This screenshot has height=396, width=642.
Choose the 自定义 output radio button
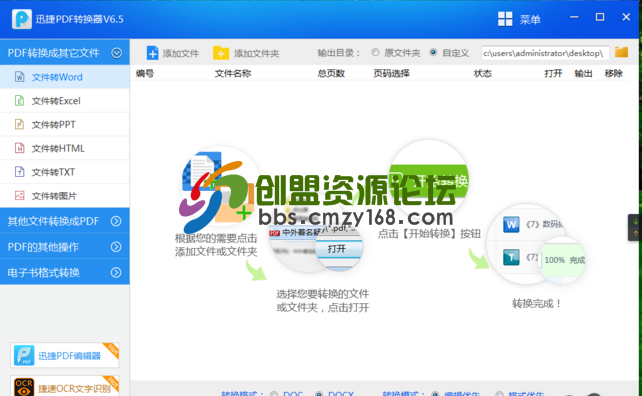click(x=433, y=52)
